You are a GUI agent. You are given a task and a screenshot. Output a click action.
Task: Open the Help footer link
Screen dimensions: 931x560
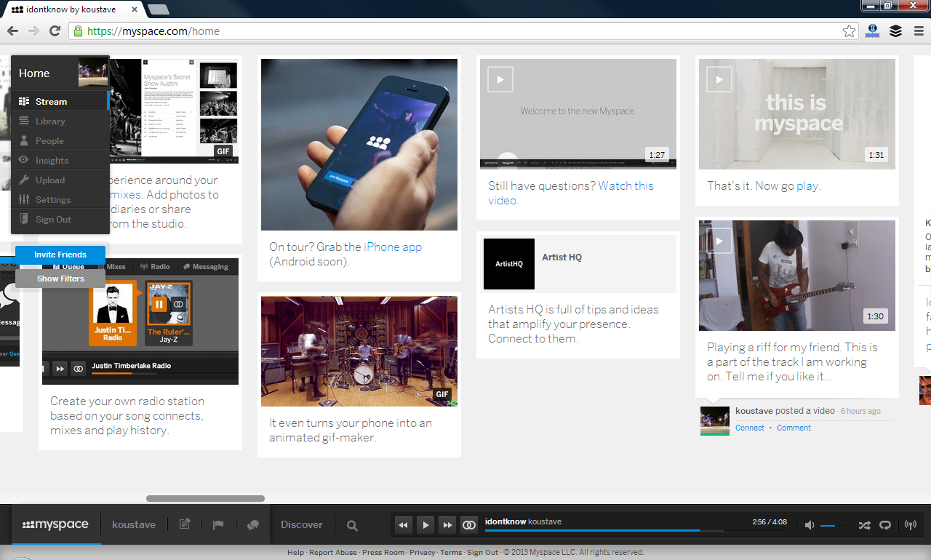point(295,552)
